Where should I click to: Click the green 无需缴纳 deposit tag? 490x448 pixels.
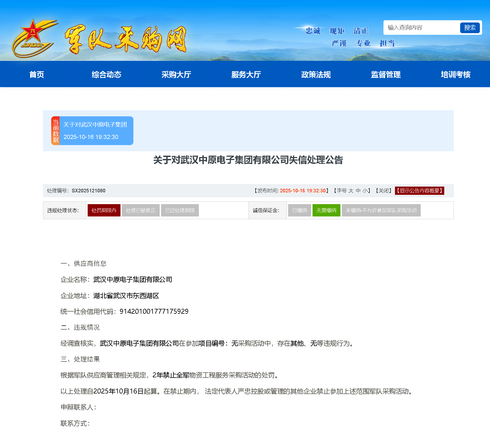coord(326,210)
